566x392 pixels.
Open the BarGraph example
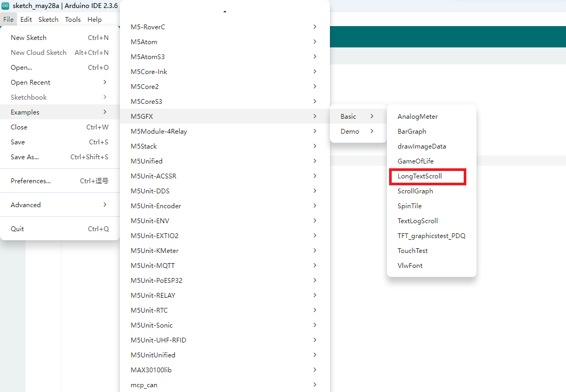(x=431, y=131)
